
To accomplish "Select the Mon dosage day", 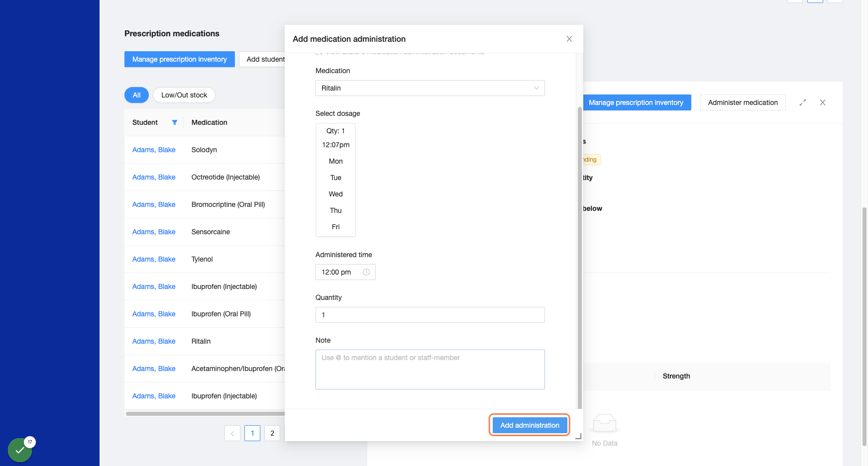I will [336, 161].
